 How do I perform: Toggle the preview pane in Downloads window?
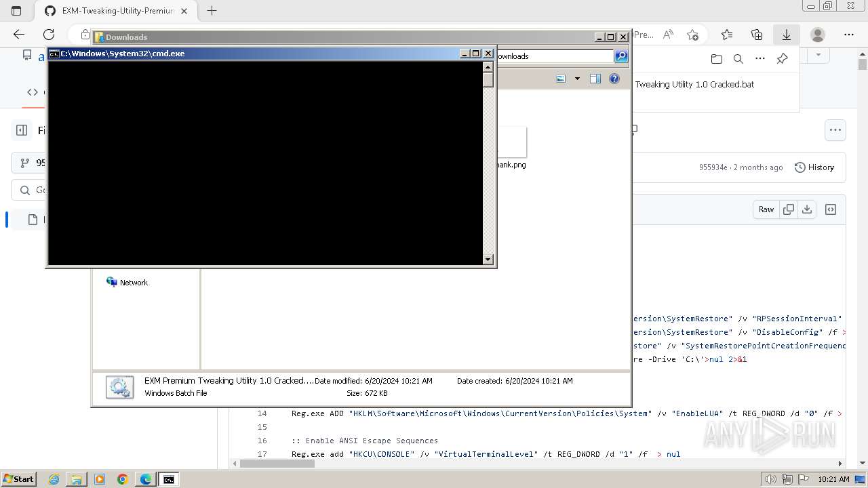[x=595, y=79]
